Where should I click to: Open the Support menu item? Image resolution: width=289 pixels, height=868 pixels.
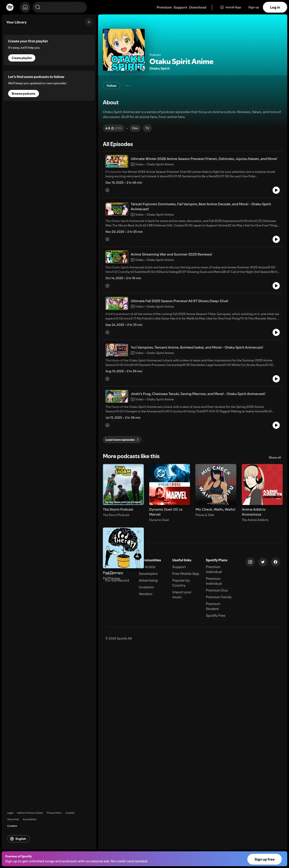[x=180, y=7]
